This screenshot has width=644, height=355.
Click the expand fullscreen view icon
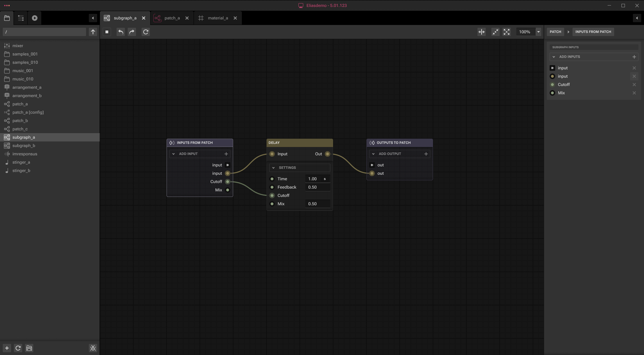[507, 32]
